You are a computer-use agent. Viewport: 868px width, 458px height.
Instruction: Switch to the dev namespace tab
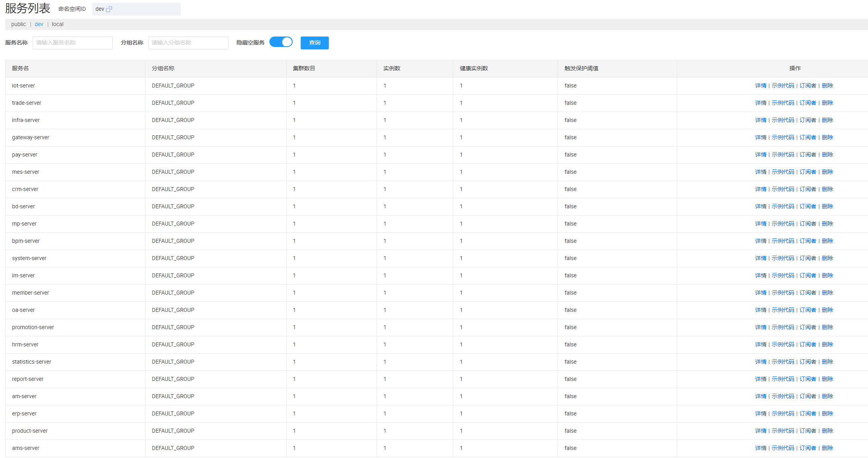click(39, 24)
